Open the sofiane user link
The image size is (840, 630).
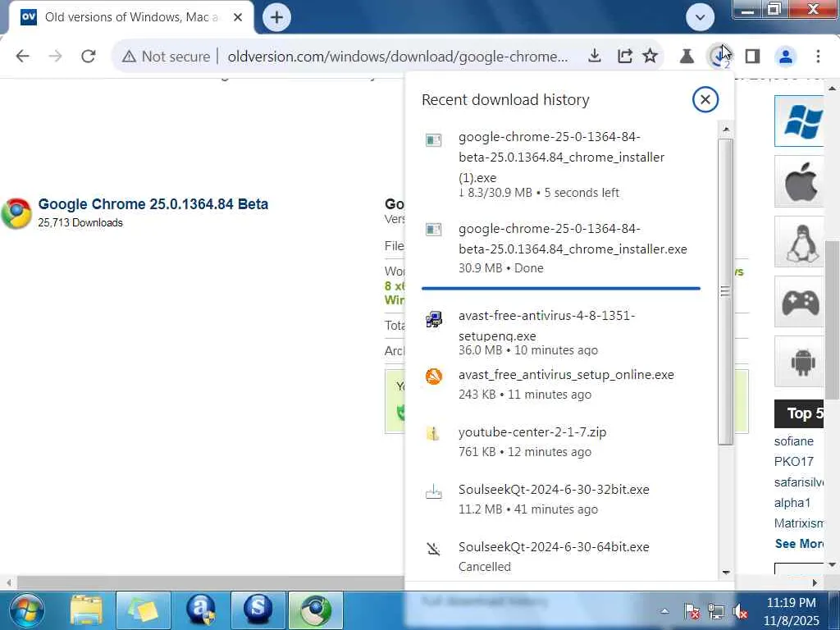(793, 441)
